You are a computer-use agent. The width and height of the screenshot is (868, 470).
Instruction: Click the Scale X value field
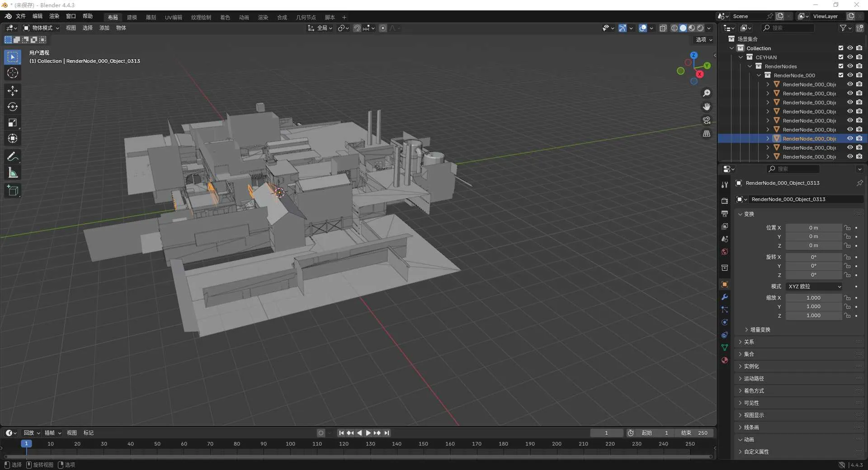point(813,298)
